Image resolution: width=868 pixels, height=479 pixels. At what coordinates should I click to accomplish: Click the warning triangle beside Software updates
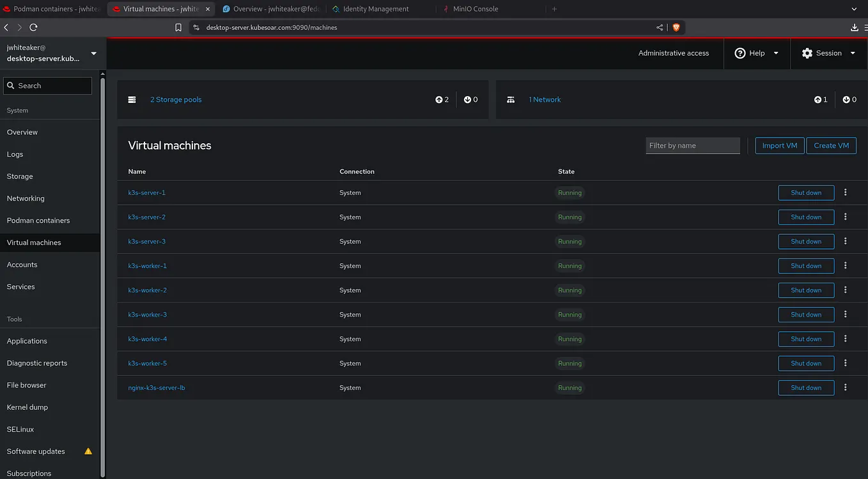click(88, 451)
